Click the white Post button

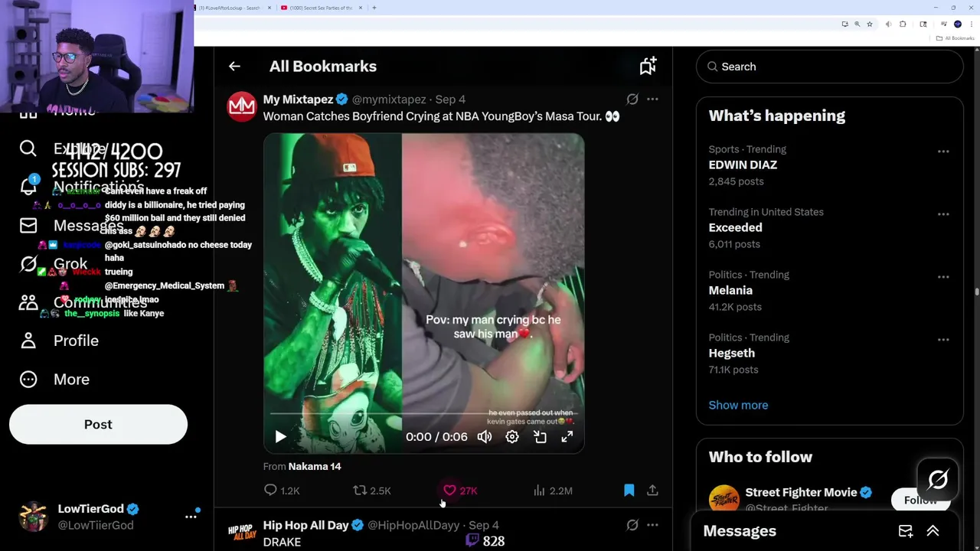pyautogui.click(x=98, y=425)
